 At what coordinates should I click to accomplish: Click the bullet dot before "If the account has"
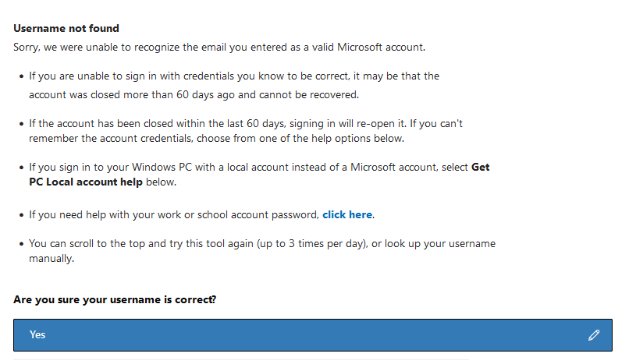20,125
